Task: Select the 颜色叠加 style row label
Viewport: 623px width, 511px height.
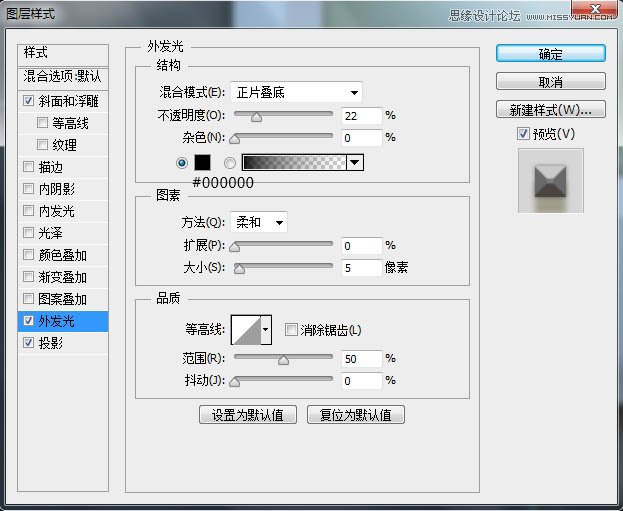Action: point(62,255)
